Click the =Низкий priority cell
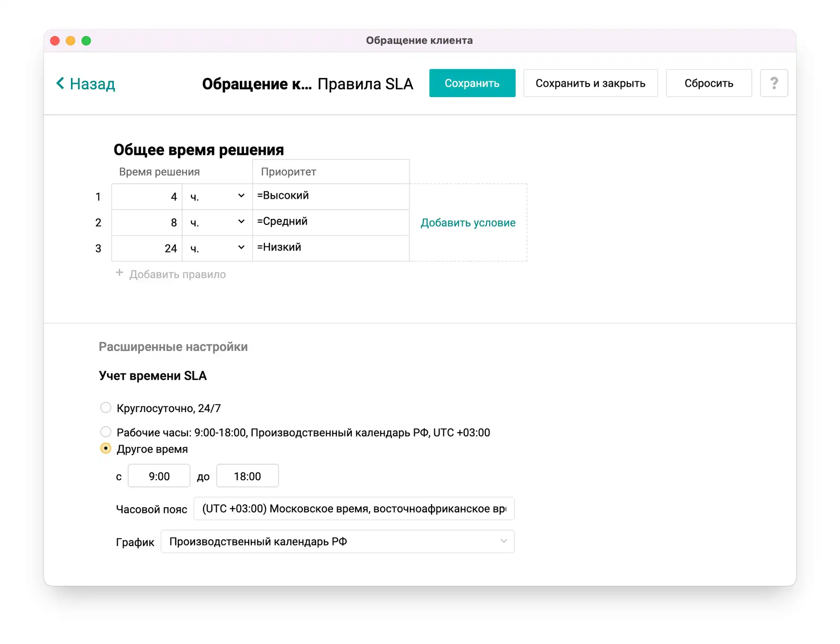The image size is (840, 644). click(331, 248)
